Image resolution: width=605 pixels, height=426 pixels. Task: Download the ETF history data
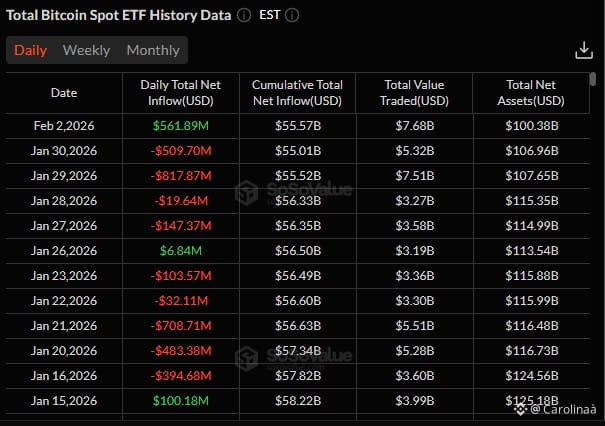pyautogui.click(x=585, y=50)
